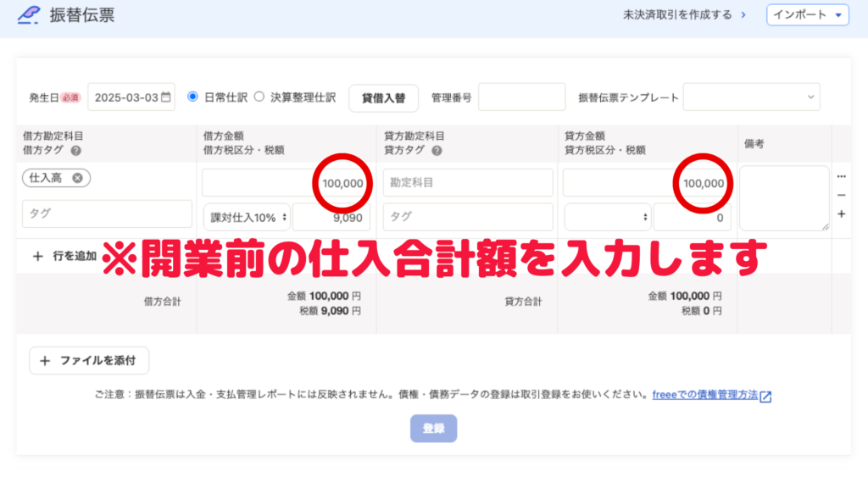Click the 貸借入替 button
Image resolution: width=868 pixels, height=488 pixels.
pyautogui.click(x=383, y=97)
